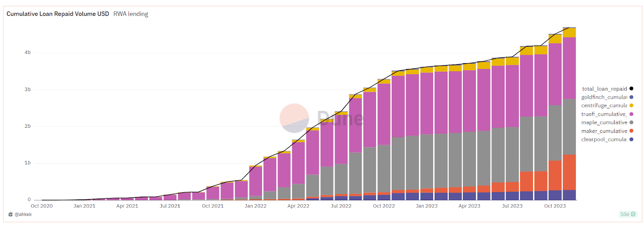Click the orange maker_cumulative legend dot
644x226 pixels.
pos(631,131)
